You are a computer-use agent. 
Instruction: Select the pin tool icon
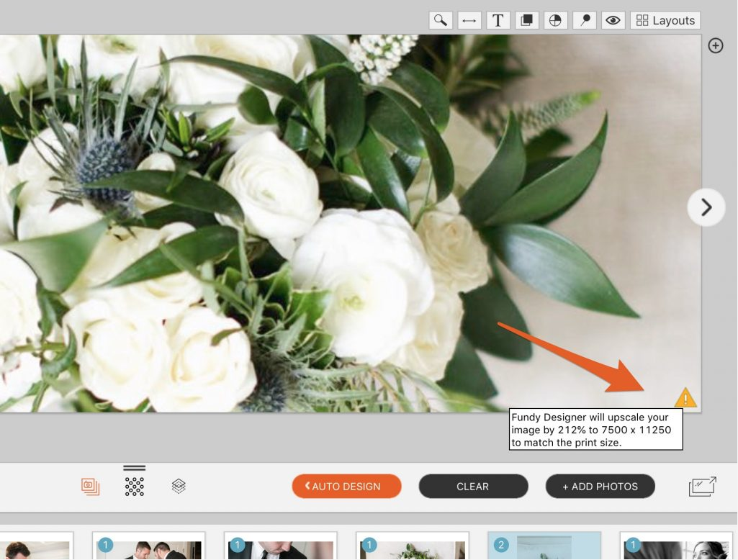point(585,20)
